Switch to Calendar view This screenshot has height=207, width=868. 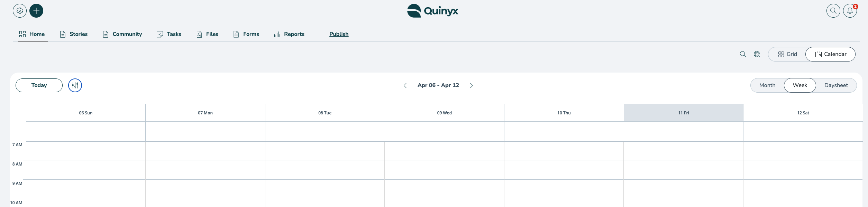[830, 54]
